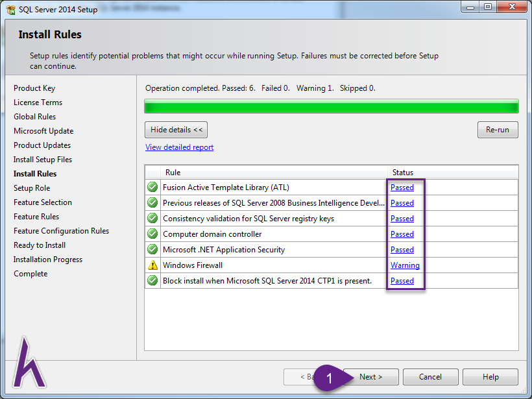The width and height of the screenshot is (532, 399).
Task: Click the green check icon beside Computer domain controller
Action: pos(152,234)
